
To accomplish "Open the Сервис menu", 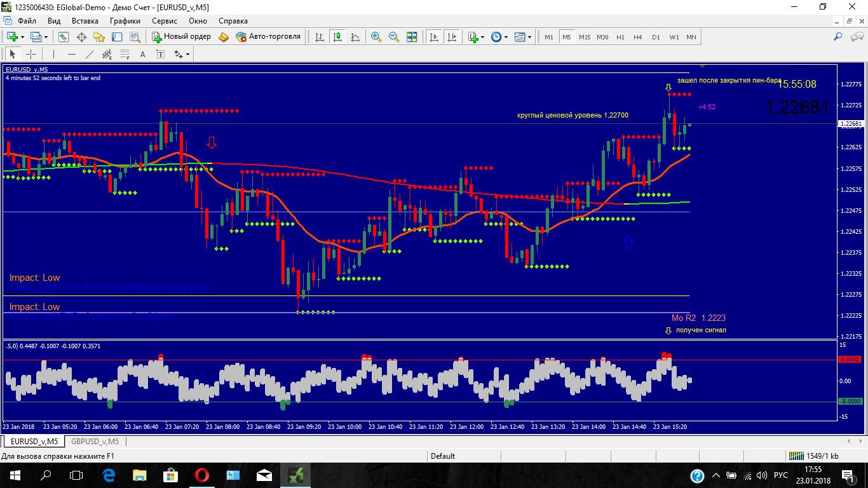I will (165, 20).
